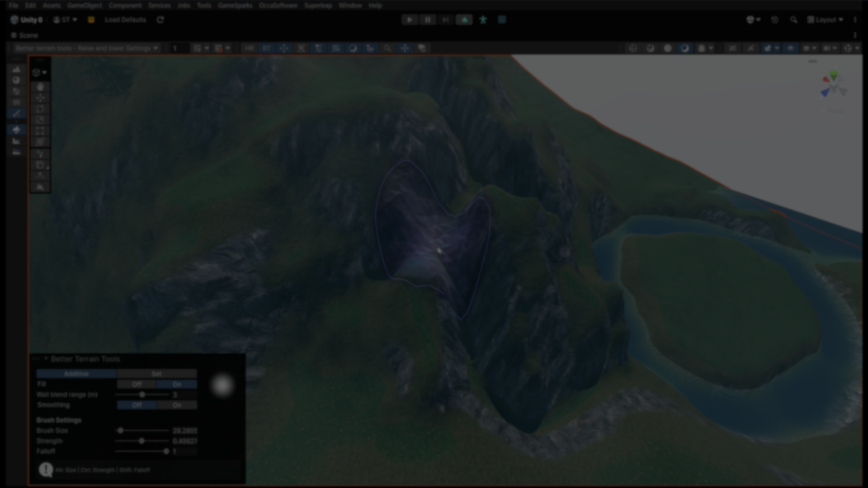Open the GameObject menu
This screenshot has width=868, height=488.
85,5
